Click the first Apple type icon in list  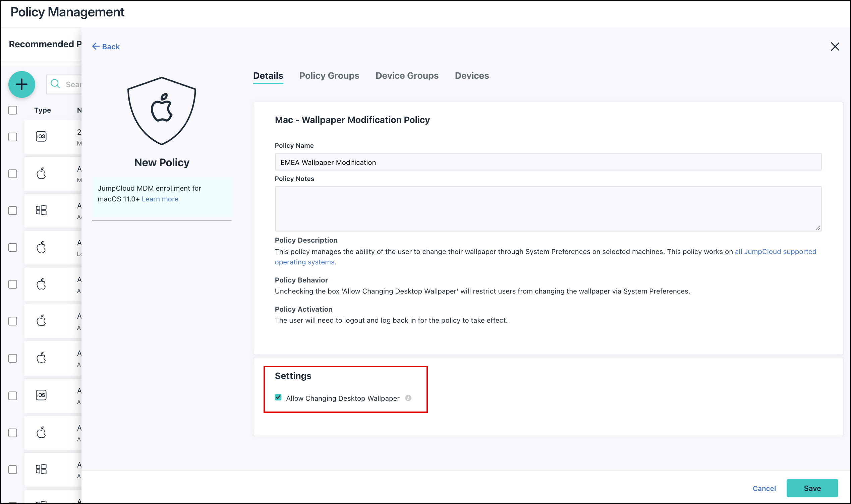click(41, 174)
